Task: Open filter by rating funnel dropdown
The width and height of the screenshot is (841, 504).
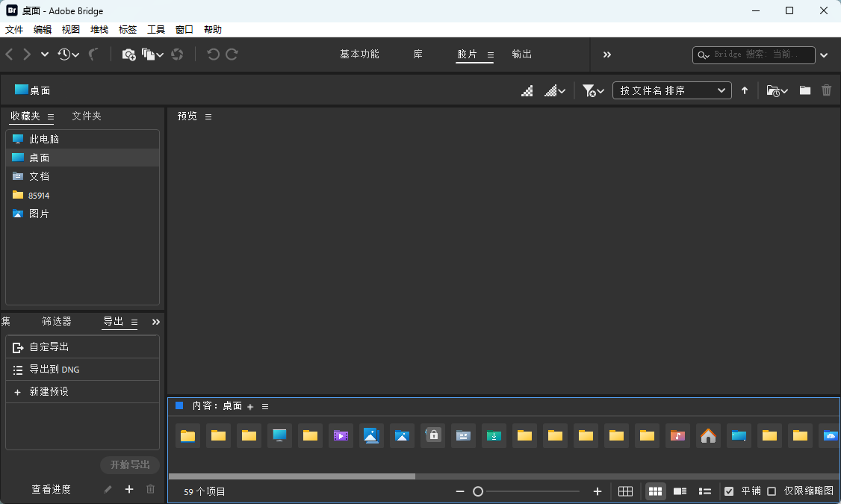Action: pos(593,90)
